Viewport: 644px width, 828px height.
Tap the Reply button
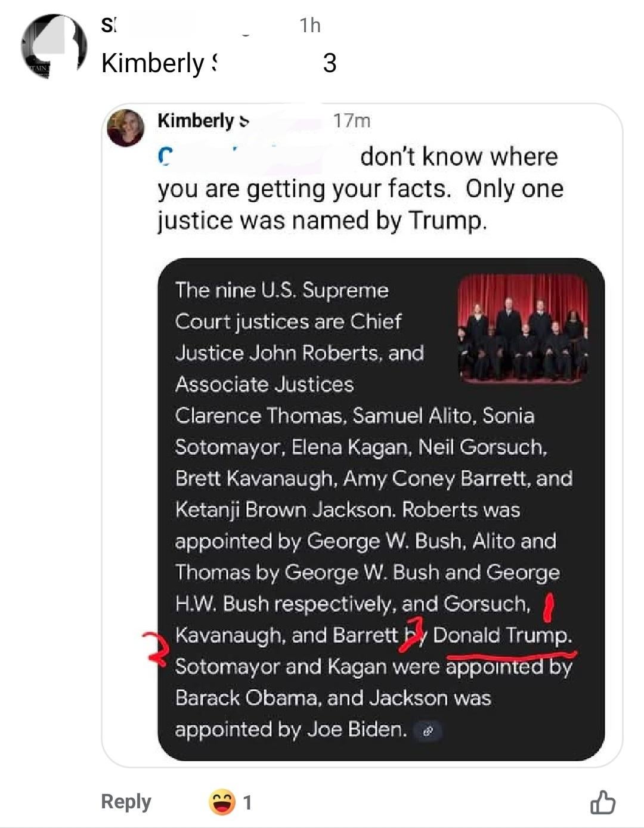(126, 801)
